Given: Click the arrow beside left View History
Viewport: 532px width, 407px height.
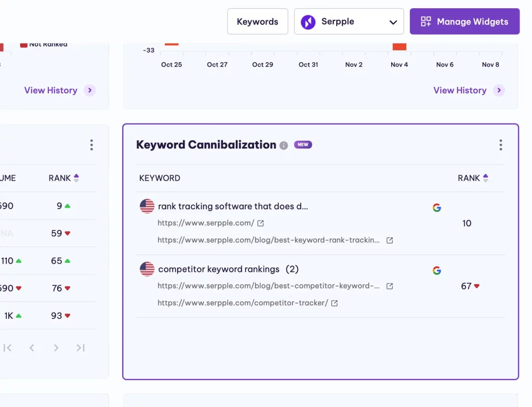Looking at the screenshot, I should click(89, 90).
